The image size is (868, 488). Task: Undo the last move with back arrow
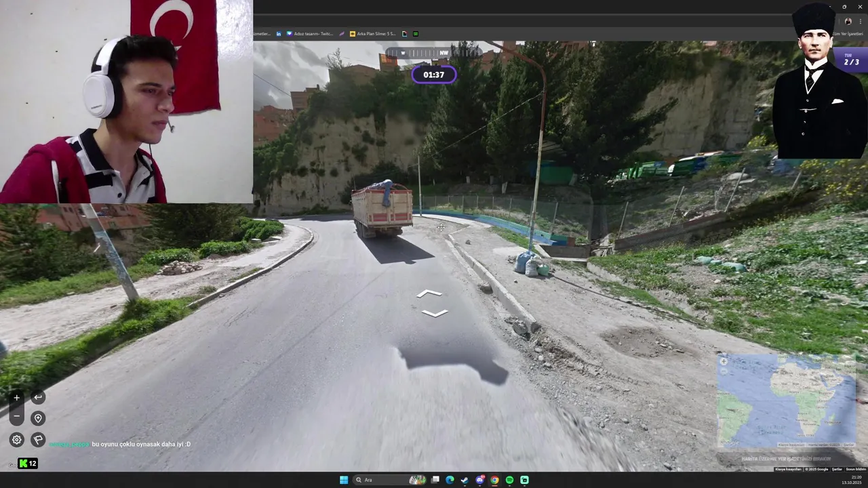pyautogui.click(x=38, y=397)
